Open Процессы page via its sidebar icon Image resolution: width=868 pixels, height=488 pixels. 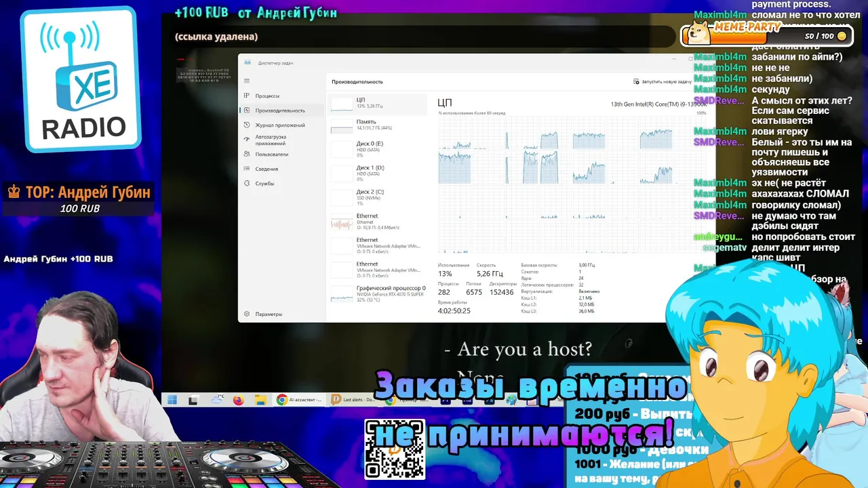pyautogui.click(x=247, y=96)
